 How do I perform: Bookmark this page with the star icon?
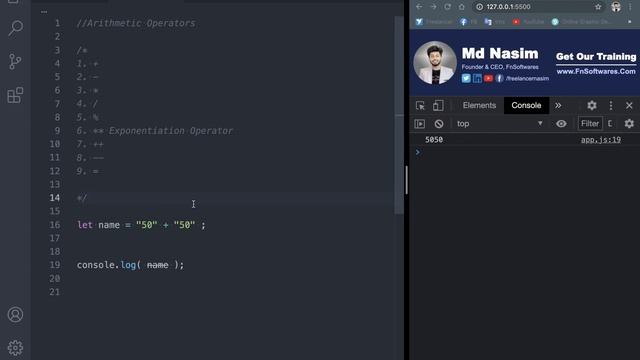(598, 7)
